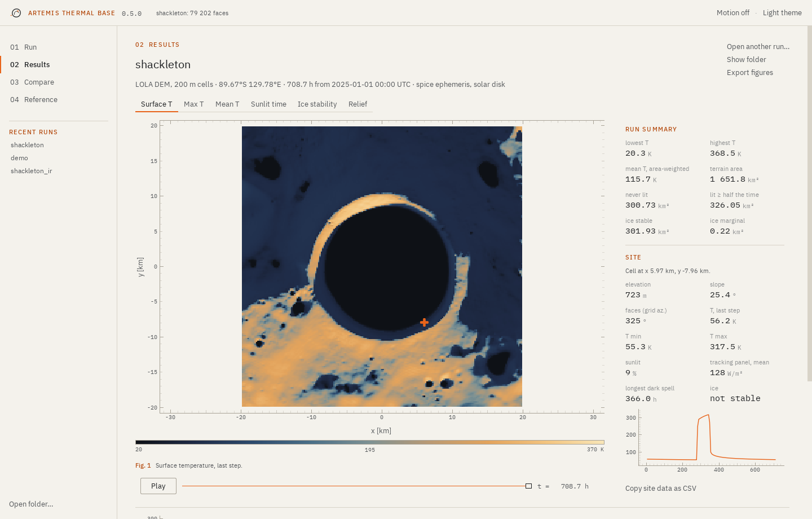Click the ice status 'not stable'

tap(735, 398)
